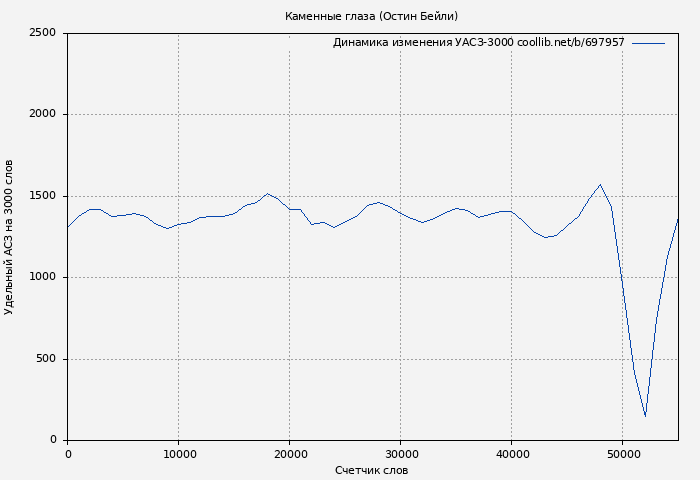Click the line's local peak near 18000 words

(x=267, y=194)
